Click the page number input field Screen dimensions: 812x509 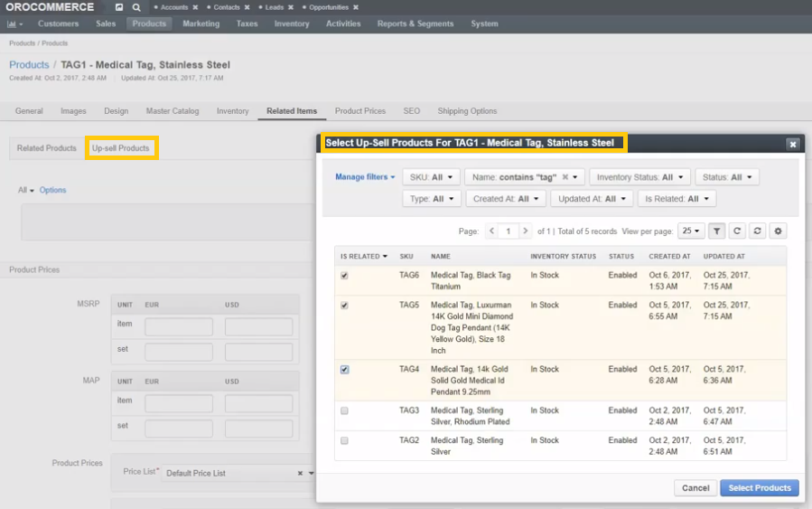tap(508, 231)
